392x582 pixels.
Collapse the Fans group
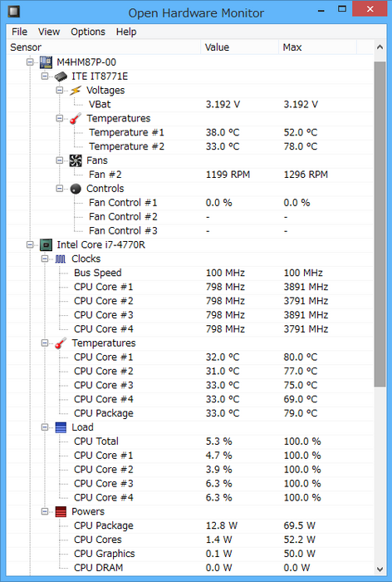click(x=60, y=160)
